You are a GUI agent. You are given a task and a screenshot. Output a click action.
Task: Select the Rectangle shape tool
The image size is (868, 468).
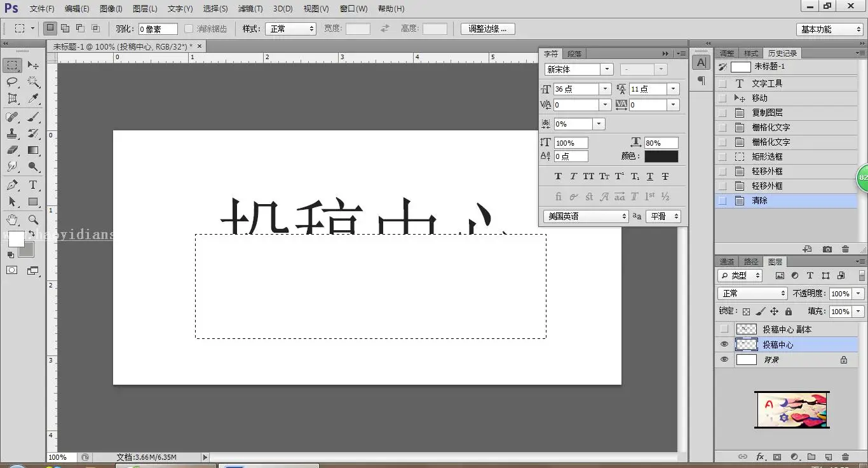33,202
